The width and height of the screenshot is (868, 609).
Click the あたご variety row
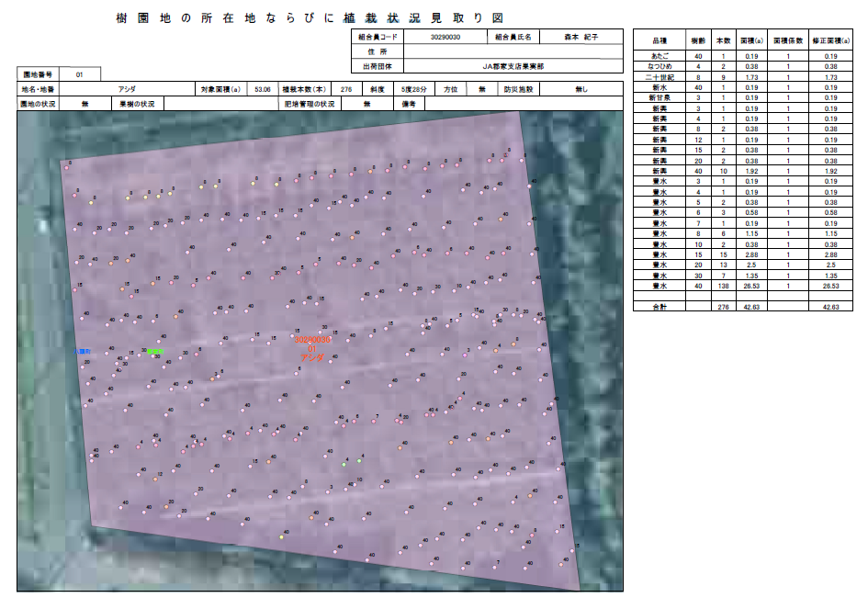[x=659, y=57]
